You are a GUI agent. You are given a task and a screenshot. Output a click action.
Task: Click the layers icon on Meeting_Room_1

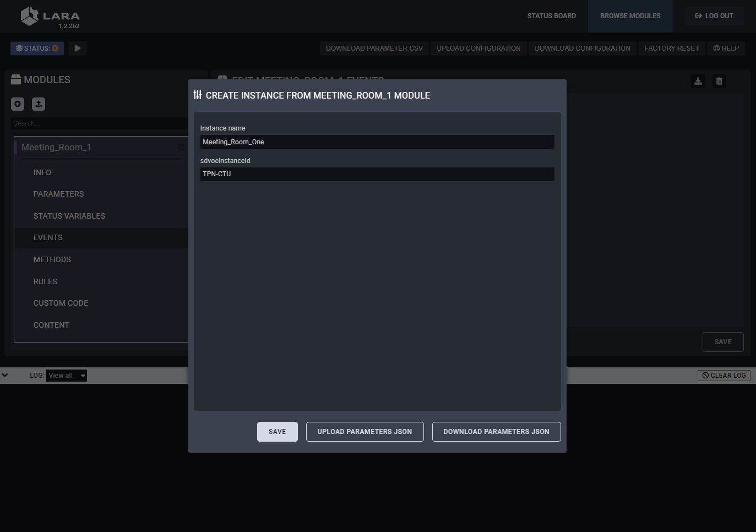tap(181, 147)
